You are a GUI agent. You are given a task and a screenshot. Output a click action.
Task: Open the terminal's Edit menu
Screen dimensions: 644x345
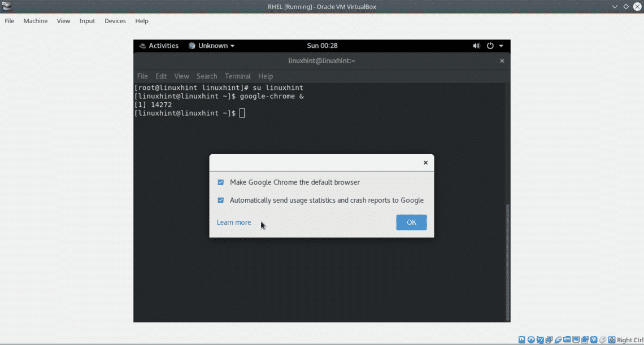[x=161, y=76]
